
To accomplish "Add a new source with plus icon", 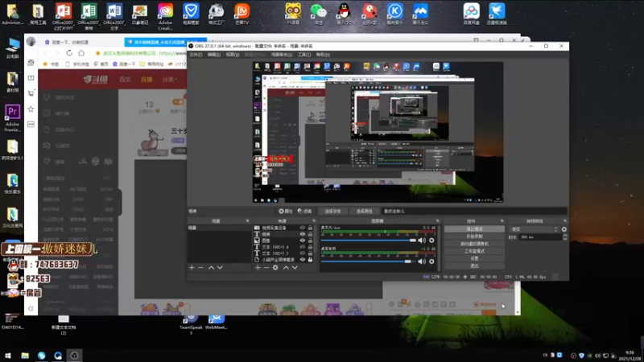I will tap(258, 268).
